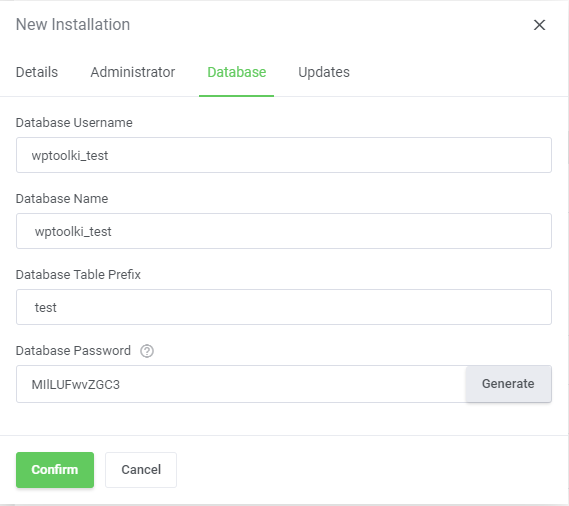Click the Database Table Prefix label

78,275
